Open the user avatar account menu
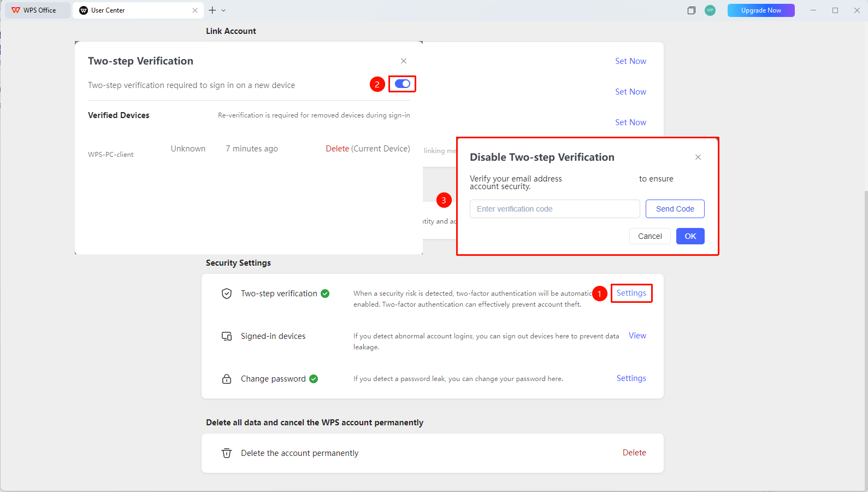This screenshot has height=492, width=868. click(710, 10)
